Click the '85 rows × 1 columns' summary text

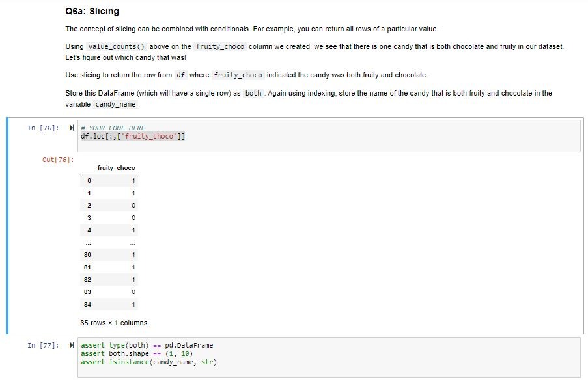(113, 322)
